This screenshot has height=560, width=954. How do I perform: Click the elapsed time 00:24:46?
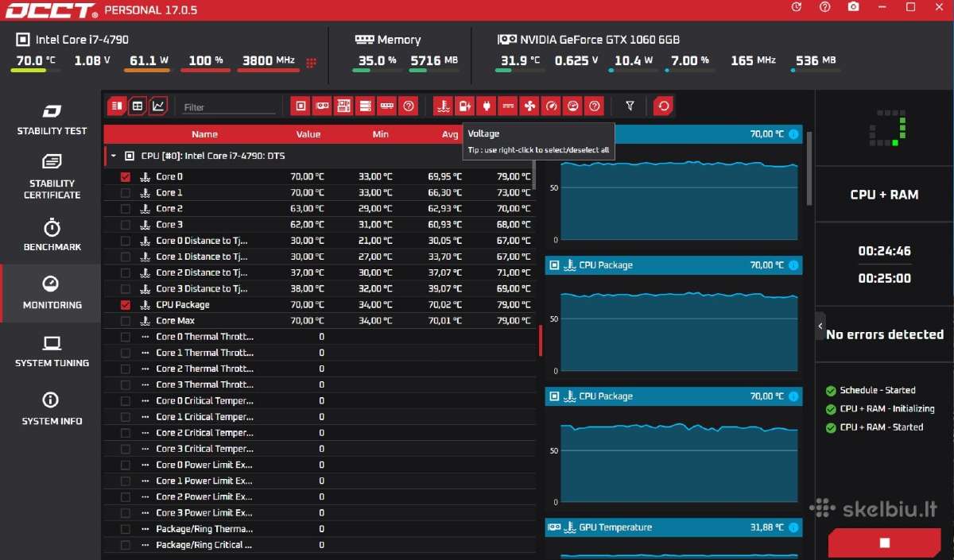click(884, 251)
